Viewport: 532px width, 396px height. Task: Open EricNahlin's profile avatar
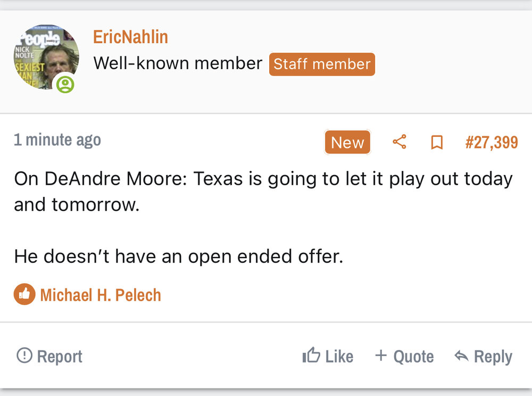point(46,56)
